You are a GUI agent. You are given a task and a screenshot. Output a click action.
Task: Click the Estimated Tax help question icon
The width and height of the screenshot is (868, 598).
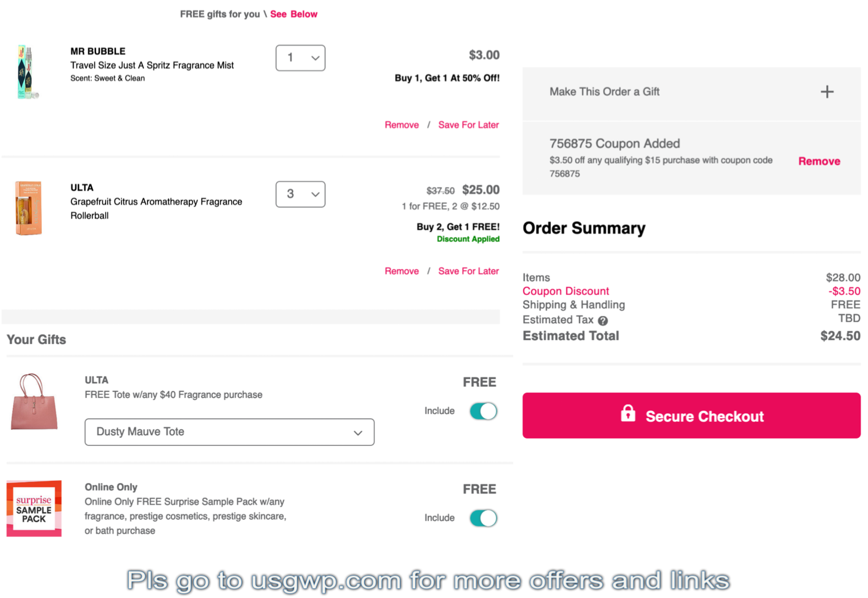coord(603,320)
